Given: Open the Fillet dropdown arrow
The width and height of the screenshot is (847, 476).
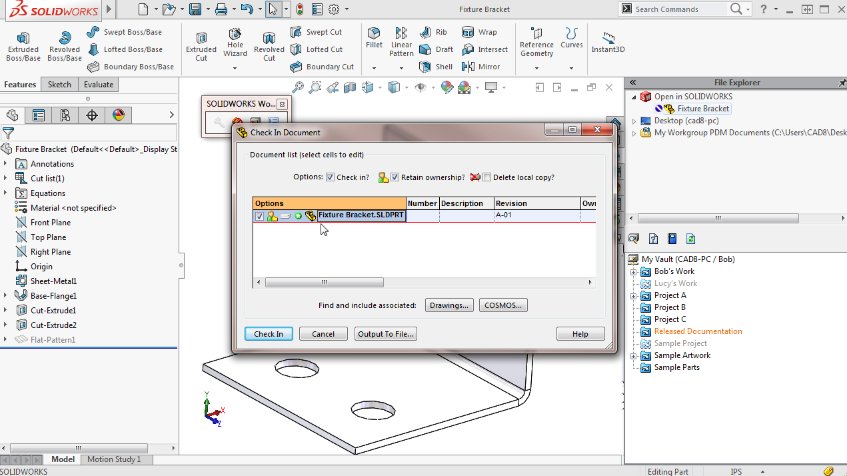Looking at the screenshot, I should [374, 68].
